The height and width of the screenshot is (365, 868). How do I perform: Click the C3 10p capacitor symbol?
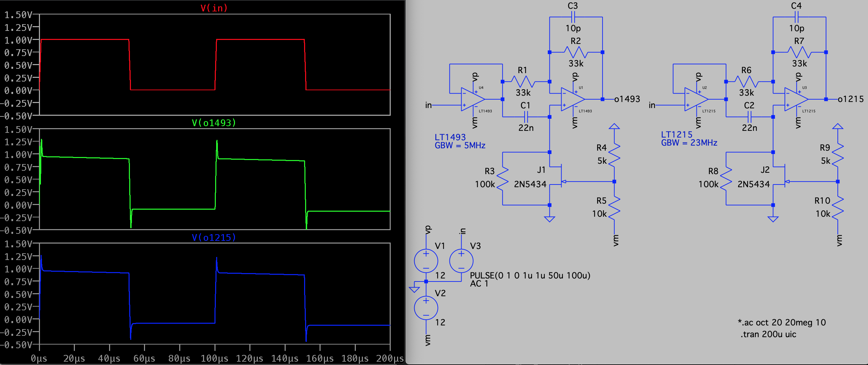click(573, 17)
